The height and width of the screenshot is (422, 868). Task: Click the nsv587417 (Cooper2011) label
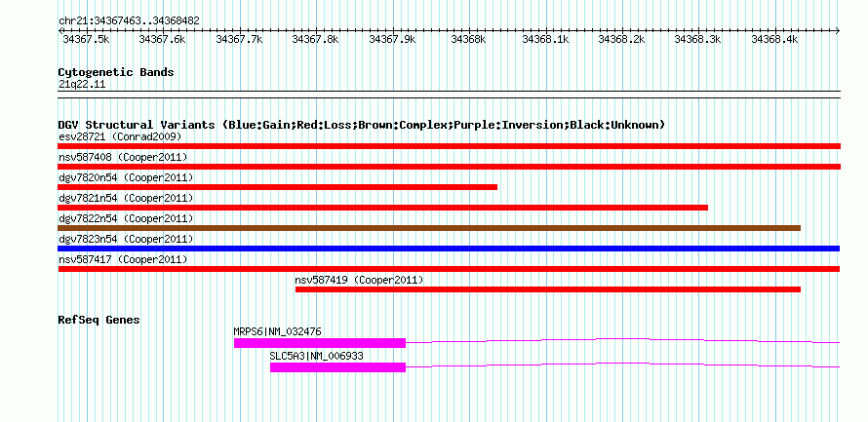[123, 259]
